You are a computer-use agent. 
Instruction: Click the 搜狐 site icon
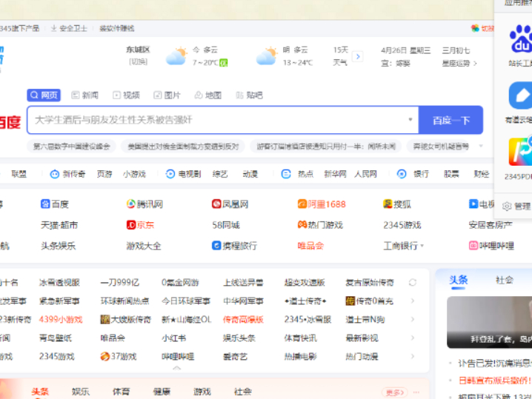pyautogui.click(x=388, y=204)
